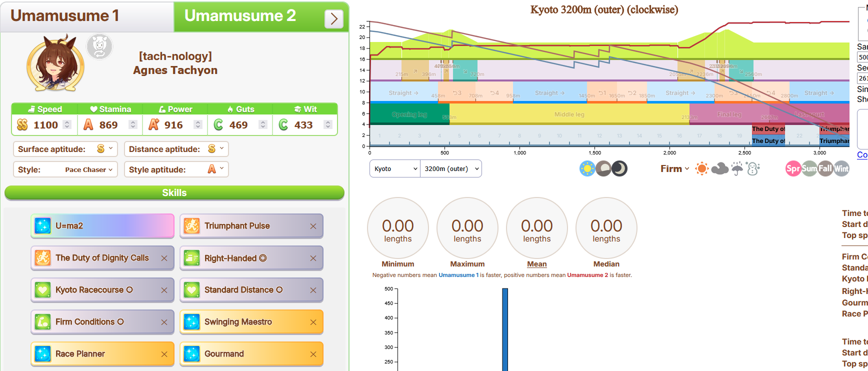
Task: Click Firm Conditions skill icon
Action: click(x=42, y=322)
